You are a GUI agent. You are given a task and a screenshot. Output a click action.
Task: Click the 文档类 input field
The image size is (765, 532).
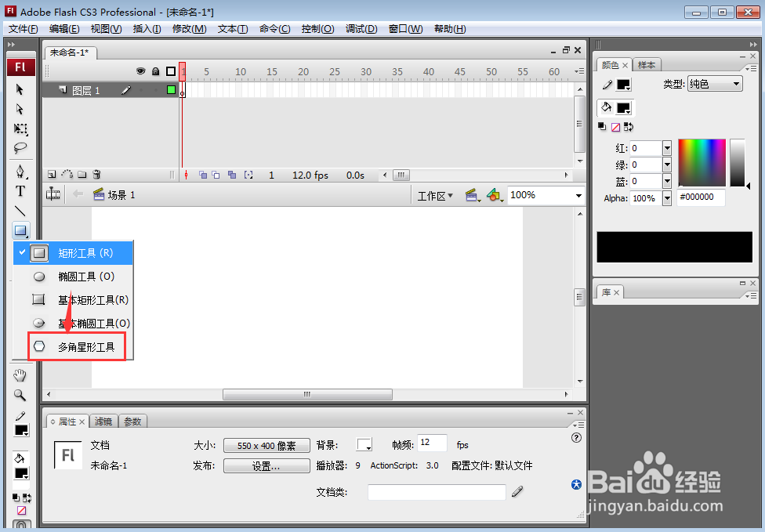click(x=437, y=492)
